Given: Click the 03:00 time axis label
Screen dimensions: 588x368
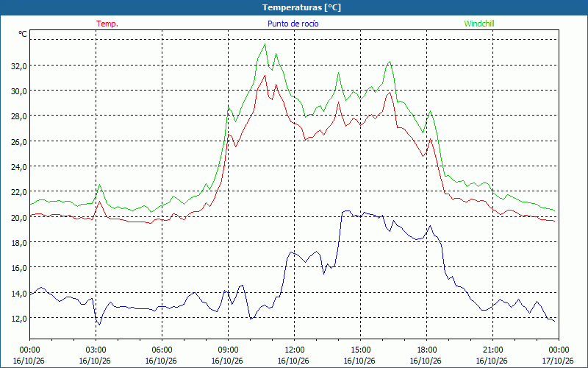Looking at the screenshot, I should pyautogui.click(x=96, y=350).
